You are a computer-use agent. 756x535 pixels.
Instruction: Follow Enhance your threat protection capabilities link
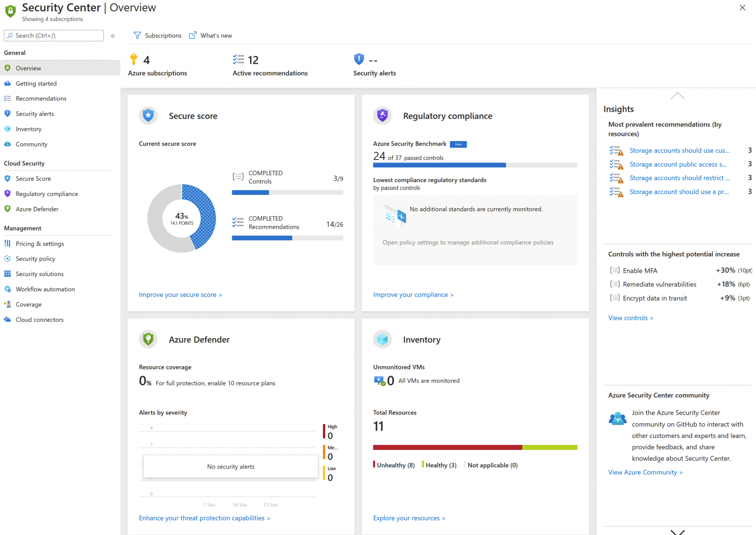(x=204, y=518)
